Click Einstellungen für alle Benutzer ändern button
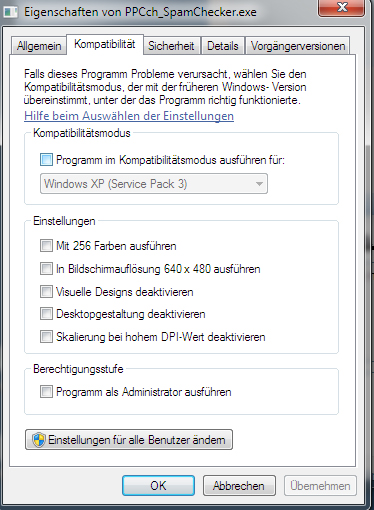This screenshot has height=510, width=374. [x=129, y=440]
